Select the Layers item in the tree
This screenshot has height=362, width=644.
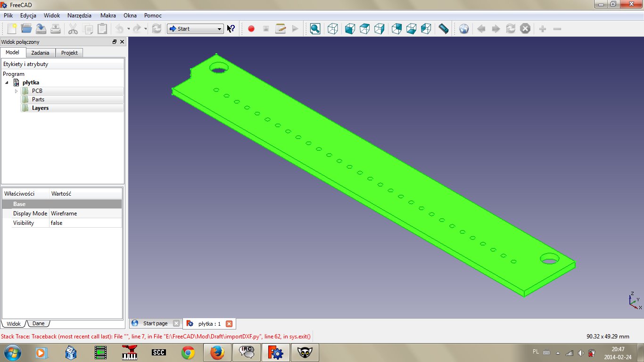[x=40, y=108]
